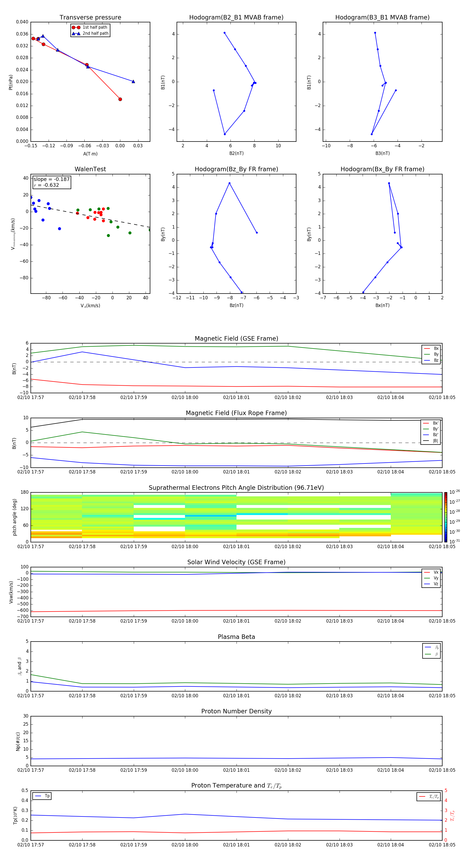Click the rightmost blue triangle on 2nd half path
This screenshot has height=868, width=473.
click(133, 82)
